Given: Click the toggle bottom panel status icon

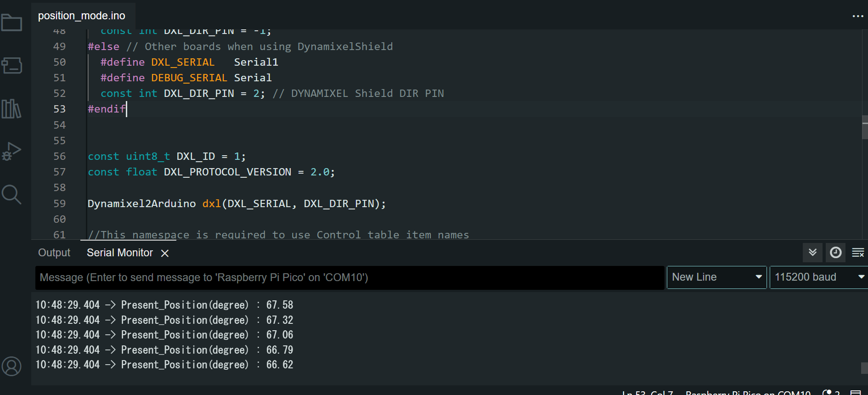Looking at the screenshot, I should pyautogui.click(x=856, y=392).
